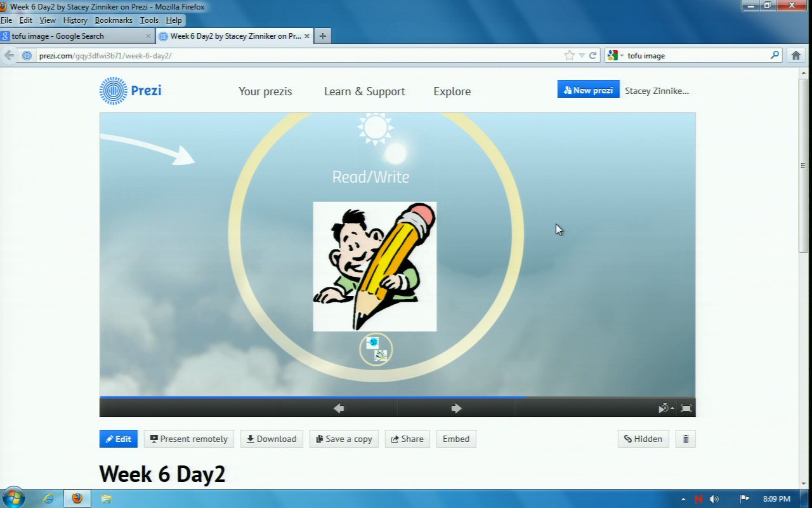Click the Download button

(272, 439)
